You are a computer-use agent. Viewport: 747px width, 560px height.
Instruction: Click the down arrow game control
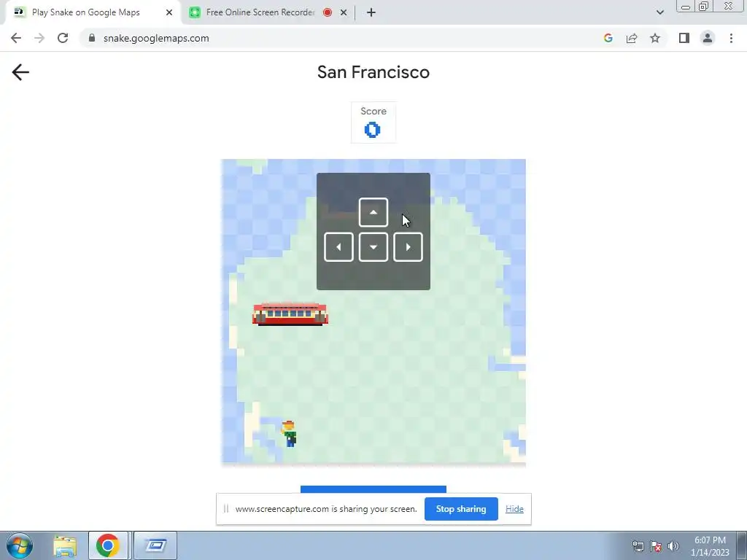click(373, 246)
